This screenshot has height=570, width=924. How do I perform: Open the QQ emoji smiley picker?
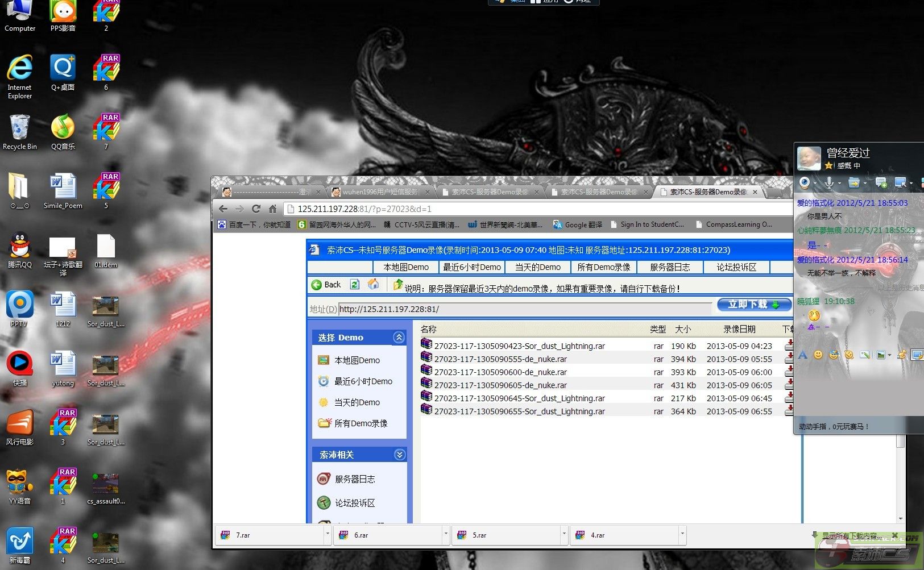pyautogui.click(x=818, y=355)
